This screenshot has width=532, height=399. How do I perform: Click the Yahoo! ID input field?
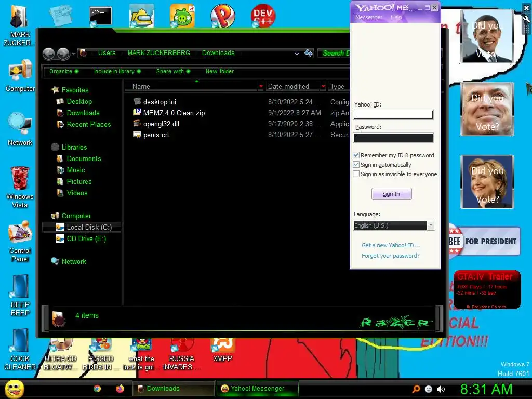pyautogui.click(x=393, y=115)
